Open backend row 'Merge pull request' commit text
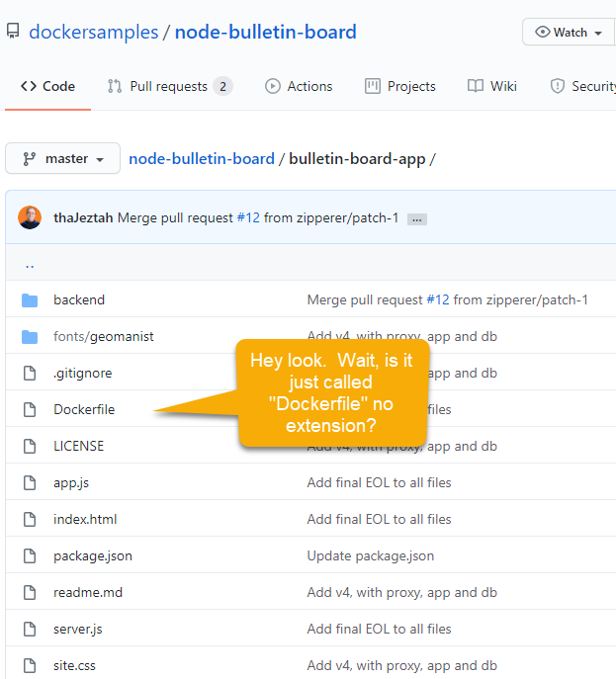Screen dimensions: 616x679 (x=365, y=299)
